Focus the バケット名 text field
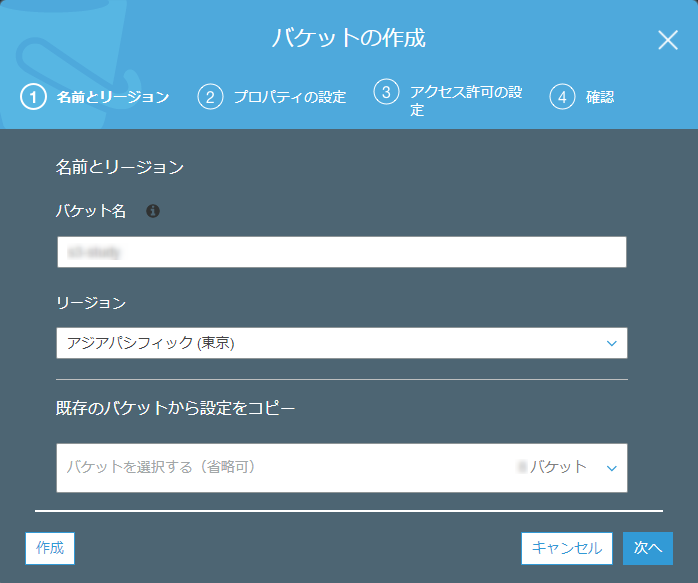 (x=341, y=252)
